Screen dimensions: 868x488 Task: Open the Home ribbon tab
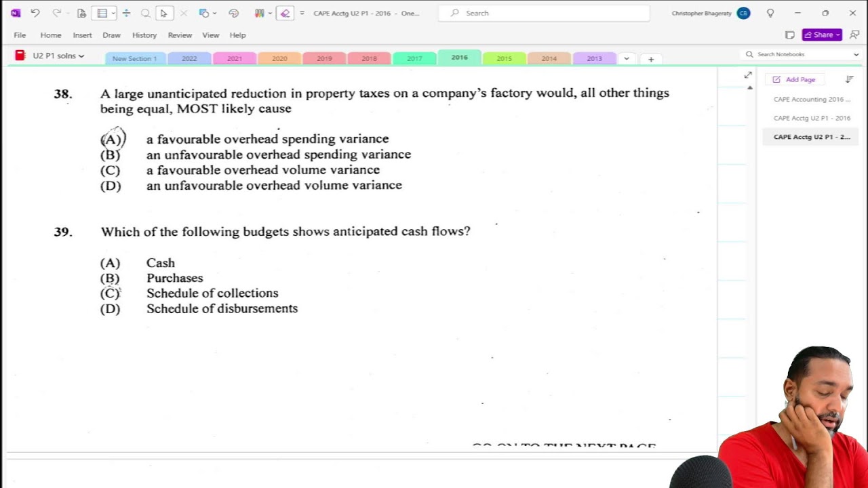pos(51,35)
